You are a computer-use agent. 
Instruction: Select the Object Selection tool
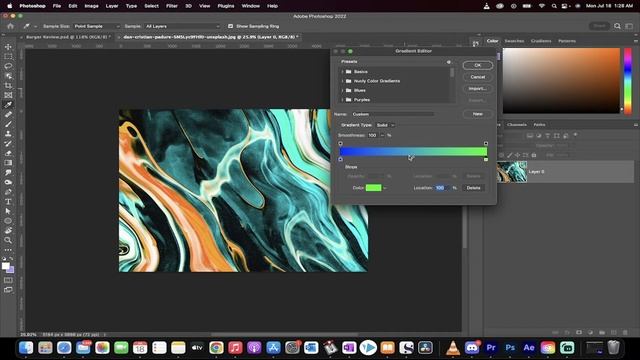8,76
